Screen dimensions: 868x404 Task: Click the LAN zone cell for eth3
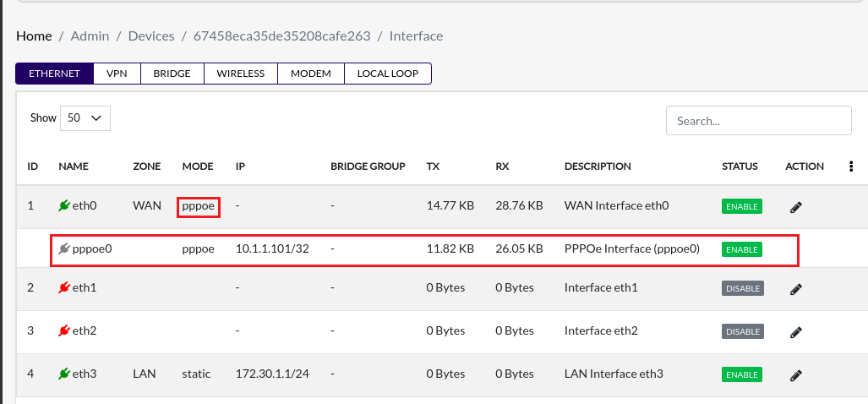(144, 374)
